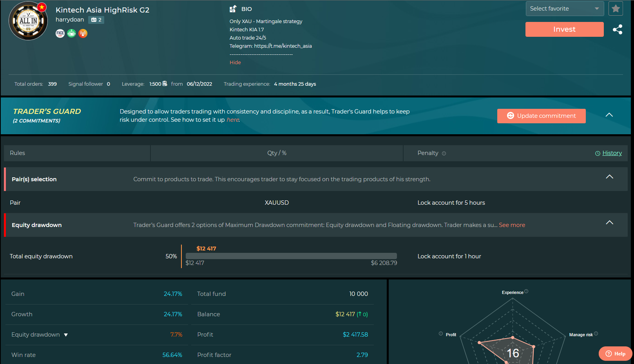
Task: Collapse the Equity drawdown rule
Action: 610,223
